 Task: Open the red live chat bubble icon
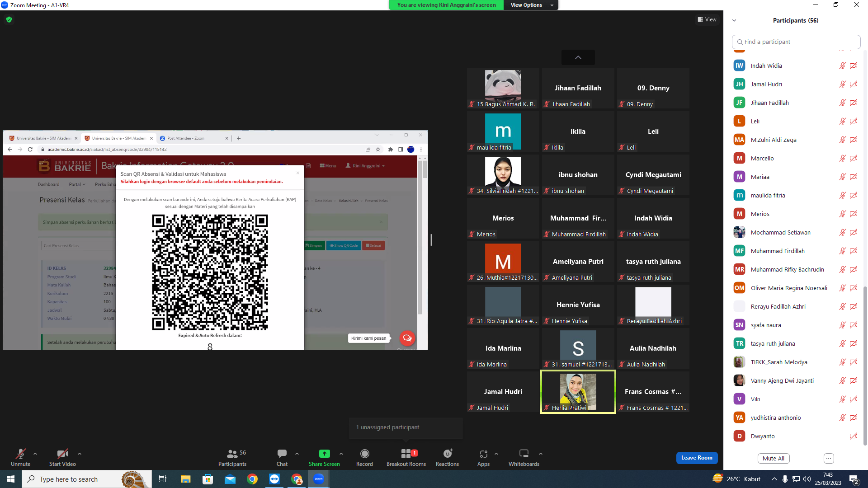(407, 338)
